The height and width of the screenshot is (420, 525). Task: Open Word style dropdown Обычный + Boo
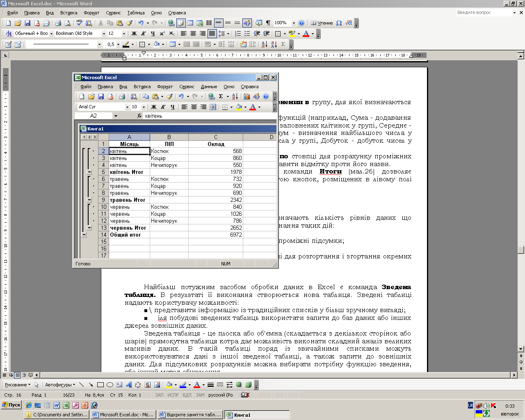[x=51, y=34]
